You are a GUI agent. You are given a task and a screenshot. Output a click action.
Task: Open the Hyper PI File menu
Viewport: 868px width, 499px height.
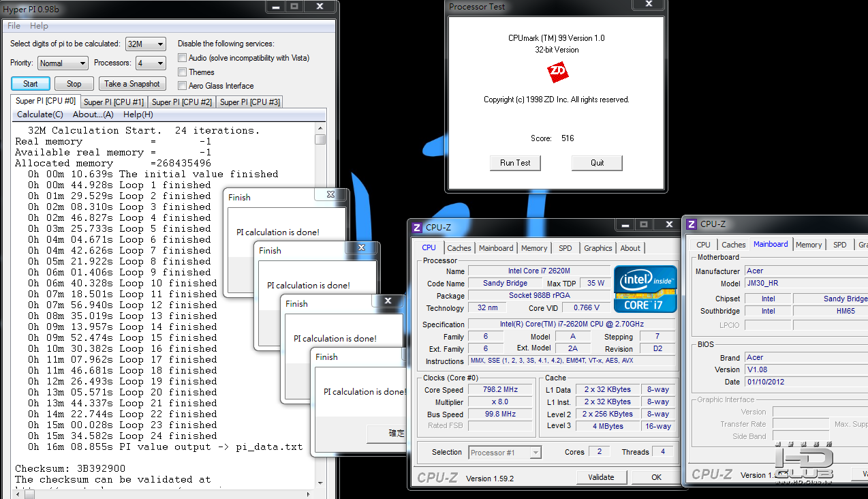coord(14,26)
